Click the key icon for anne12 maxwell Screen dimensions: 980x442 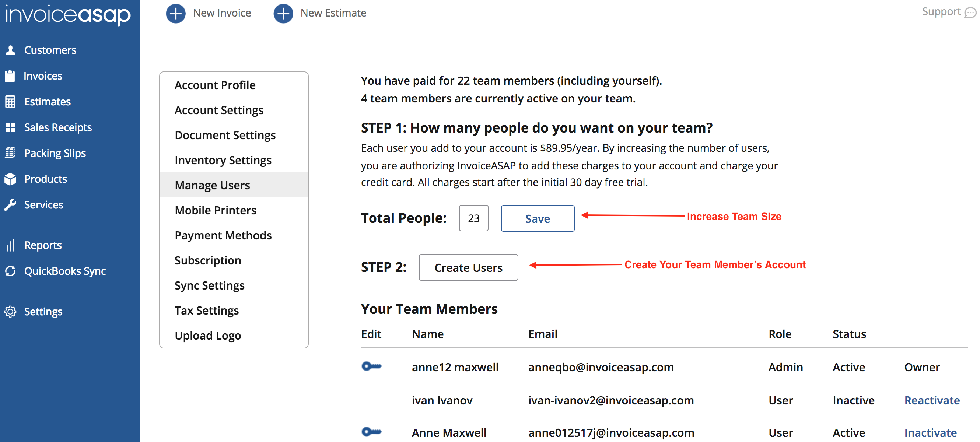[x=371, y=366]
